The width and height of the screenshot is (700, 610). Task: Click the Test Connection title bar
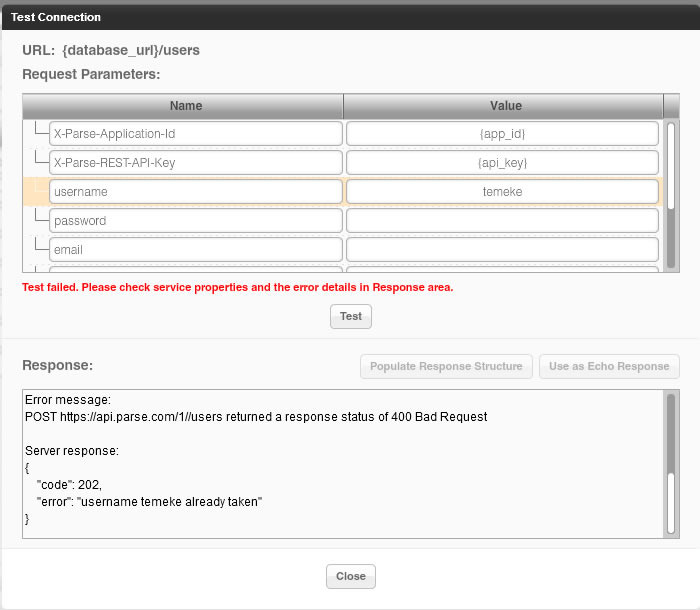tap(350, 17)
